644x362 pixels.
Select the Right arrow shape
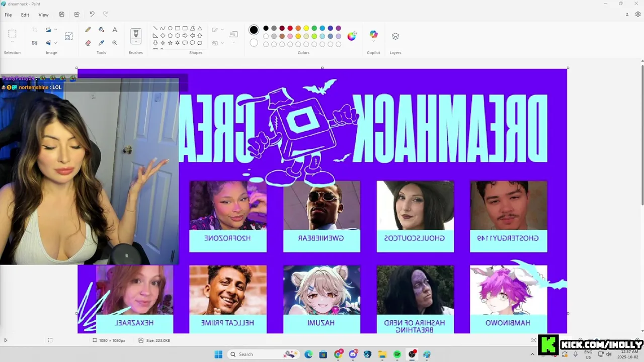coord(185,36)
